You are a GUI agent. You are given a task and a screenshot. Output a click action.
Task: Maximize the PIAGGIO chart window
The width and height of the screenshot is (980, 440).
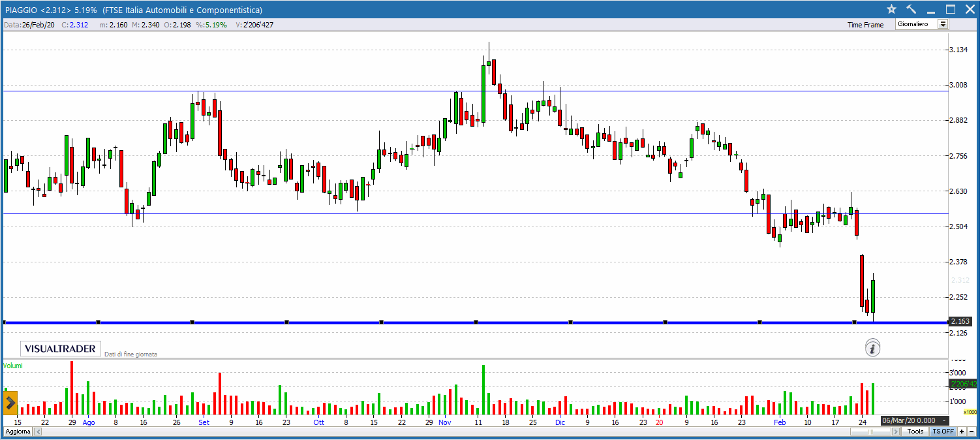(951, 9)
